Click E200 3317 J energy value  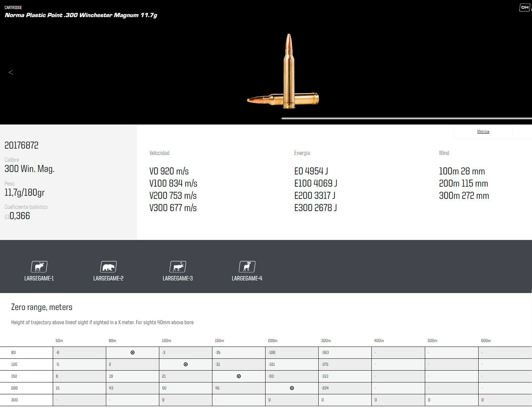[x=315, y=196]
